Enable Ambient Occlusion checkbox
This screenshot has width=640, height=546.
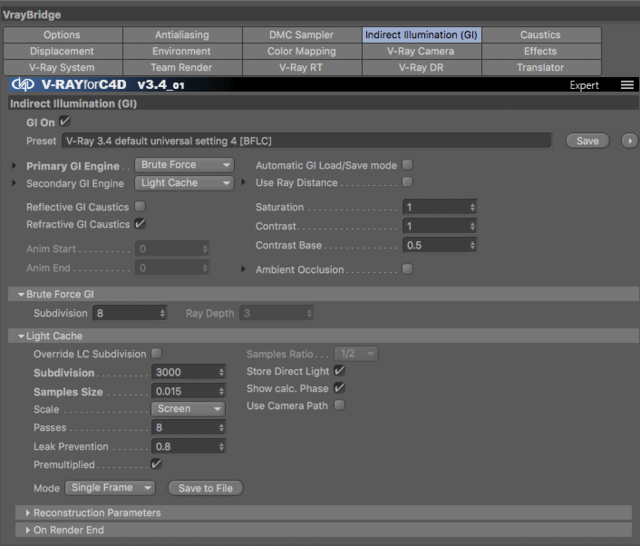pyautogui.click(x=407, y=269)
